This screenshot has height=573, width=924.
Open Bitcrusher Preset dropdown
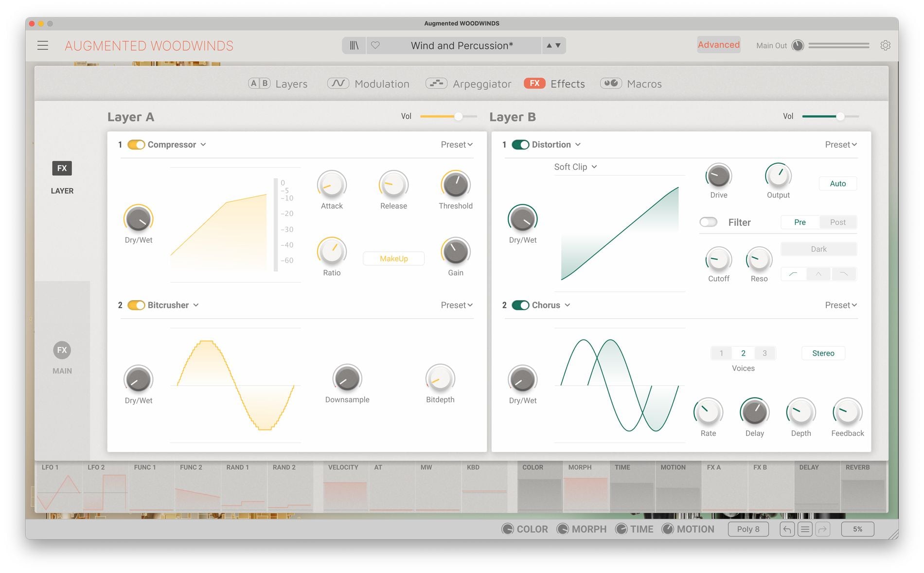coord(457,305)
